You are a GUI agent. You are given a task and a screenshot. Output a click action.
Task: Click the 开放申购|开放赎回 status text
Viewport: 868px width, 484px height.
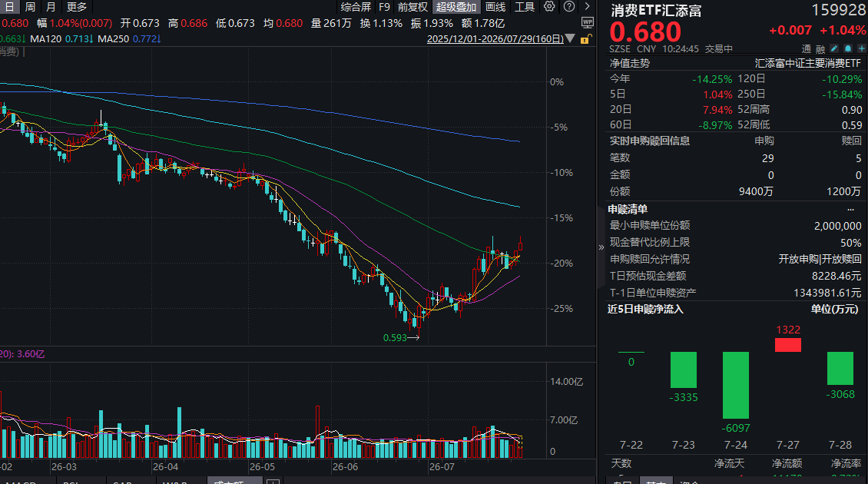820,259
